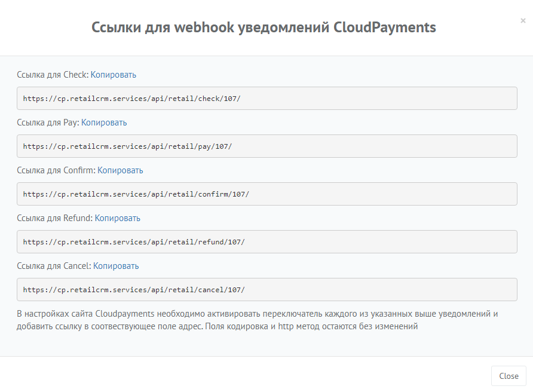Click the 'Ссылка для Cancel:' label

[54, 266]
